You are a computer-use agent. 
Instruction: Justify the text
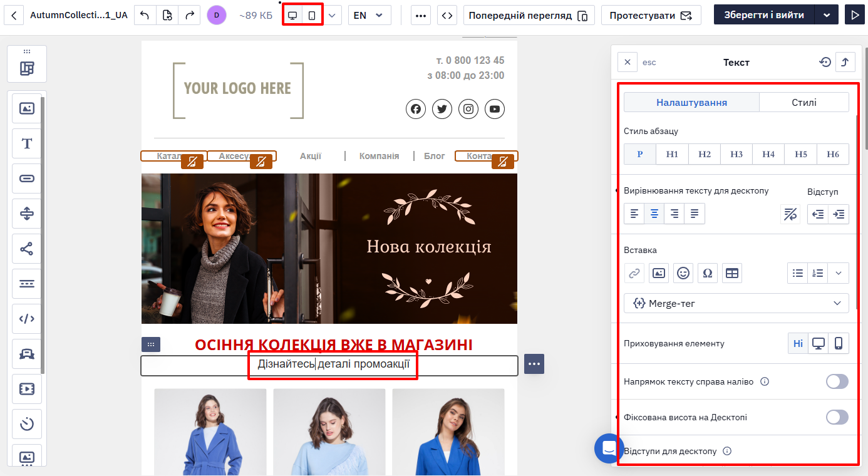point(695,214)
